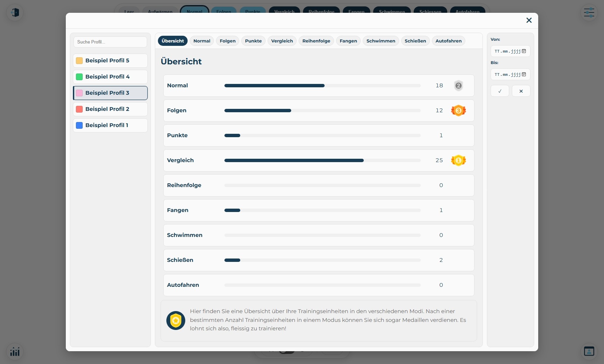Screen dimensions: 604x364
Task: Click the gold medal icon for Vergleich
Action: pos(458,160)
